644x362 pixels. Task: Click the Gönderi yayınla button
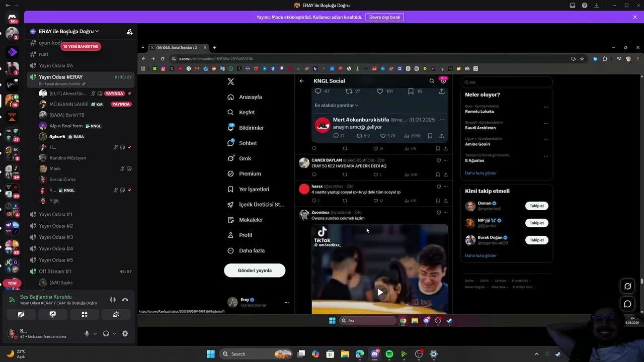[x=255, y=270]
